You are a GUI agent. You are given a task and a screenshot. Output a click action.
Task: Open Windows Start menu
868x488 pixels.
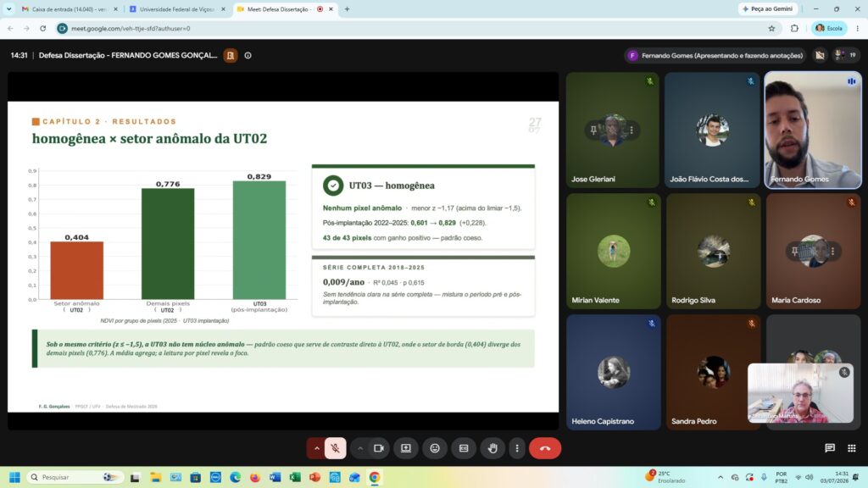tap(14, 477)
